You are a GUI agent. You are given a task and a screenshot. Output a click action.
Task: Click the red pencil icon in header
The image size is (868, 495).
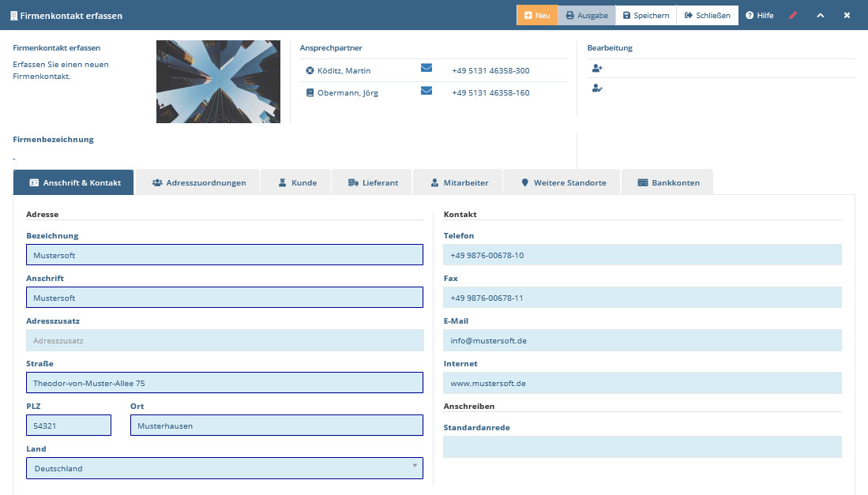[x=793, y=15]
